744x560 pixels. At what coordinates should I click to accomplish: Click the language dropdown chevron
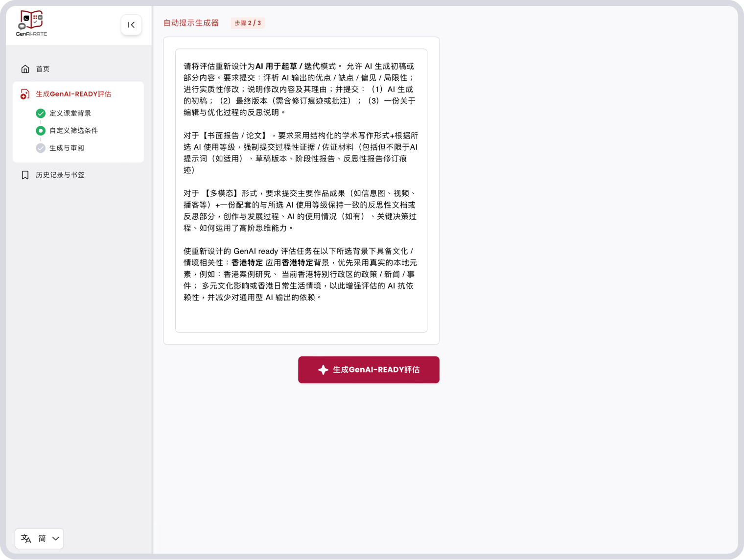pyautogui.click(x=56, y=538)
